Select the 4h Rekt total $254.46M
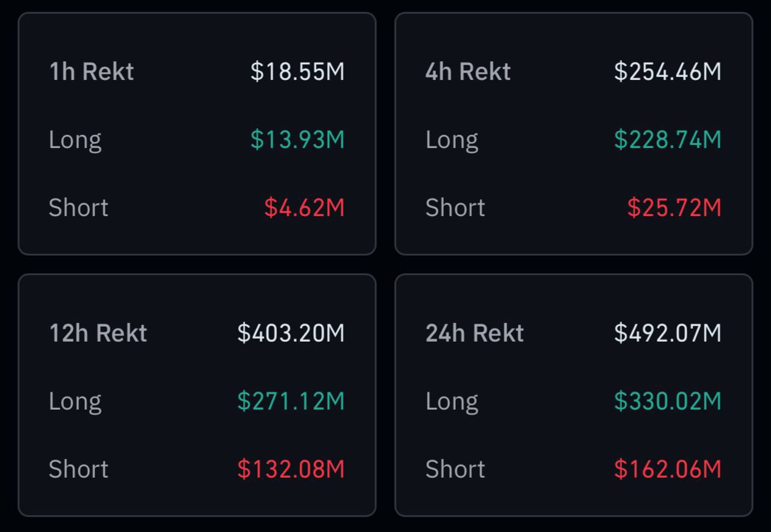Screen dimensions: 771x532 667,72
